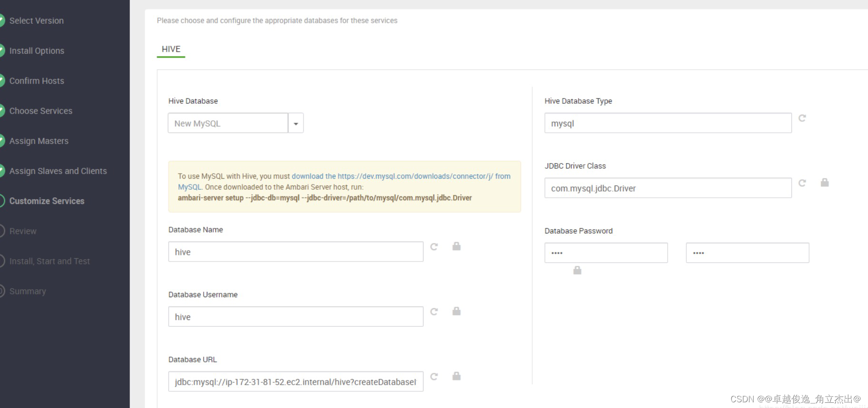Click refresh icon beside Database Name field

[x=434, y=246]
